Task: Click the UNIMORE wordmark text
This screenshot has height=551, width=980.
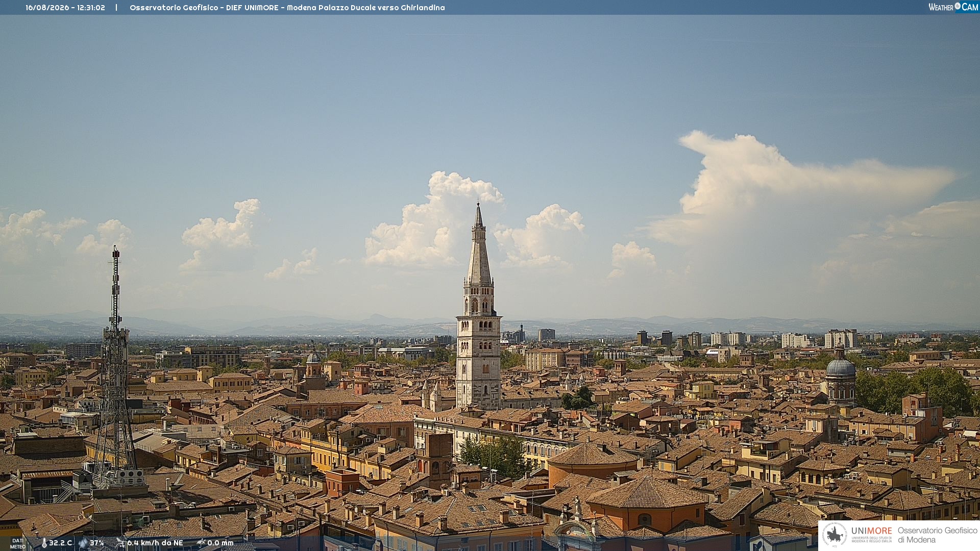Action: point(871,531)
